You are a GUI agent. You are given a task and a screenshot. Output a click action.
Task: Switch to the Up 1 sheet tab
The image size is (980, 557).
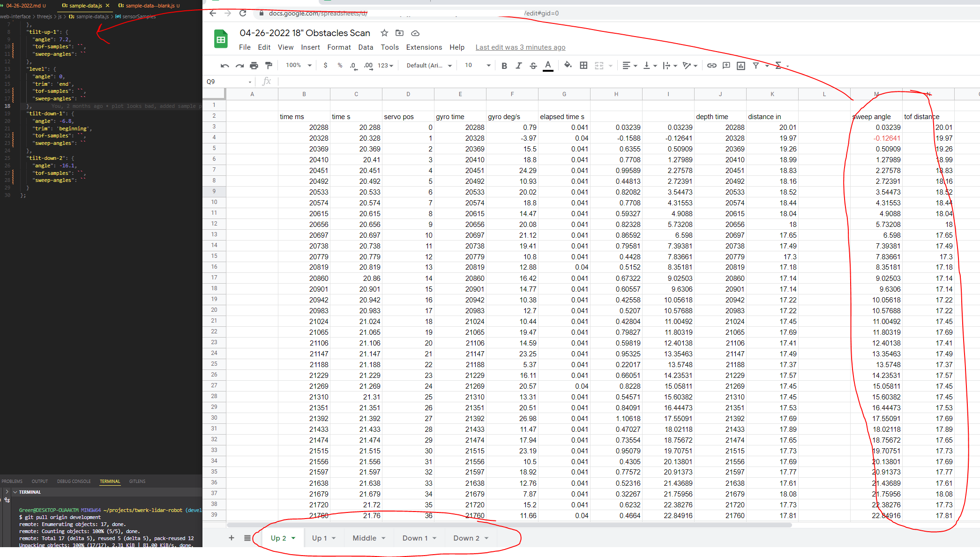[324, 538]
